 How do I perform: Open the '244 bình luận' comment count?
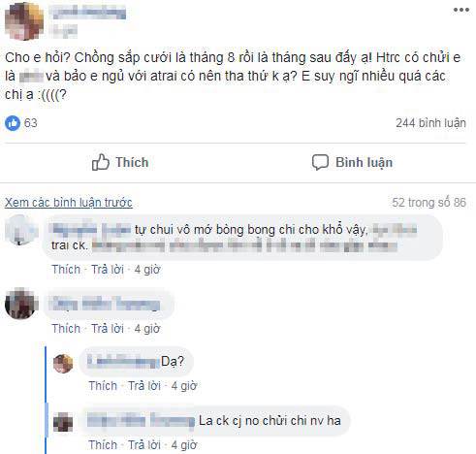(x=430, y=123)
